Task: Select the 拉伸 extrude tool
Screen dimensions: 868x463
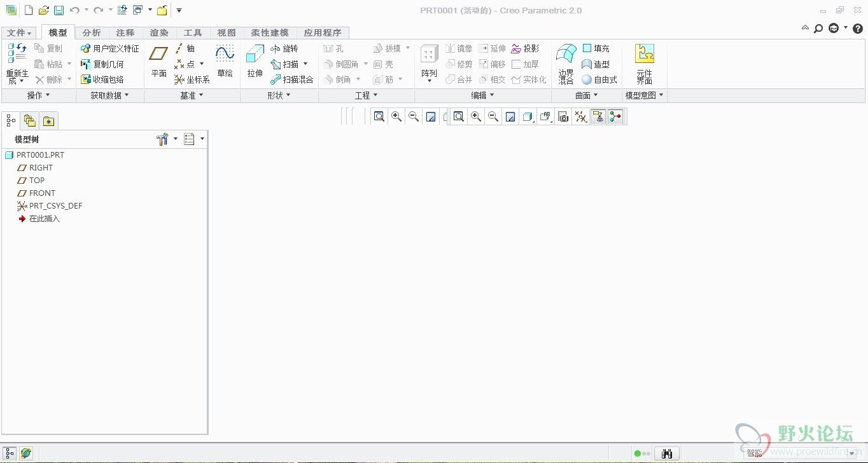Action: pos(255,62)
